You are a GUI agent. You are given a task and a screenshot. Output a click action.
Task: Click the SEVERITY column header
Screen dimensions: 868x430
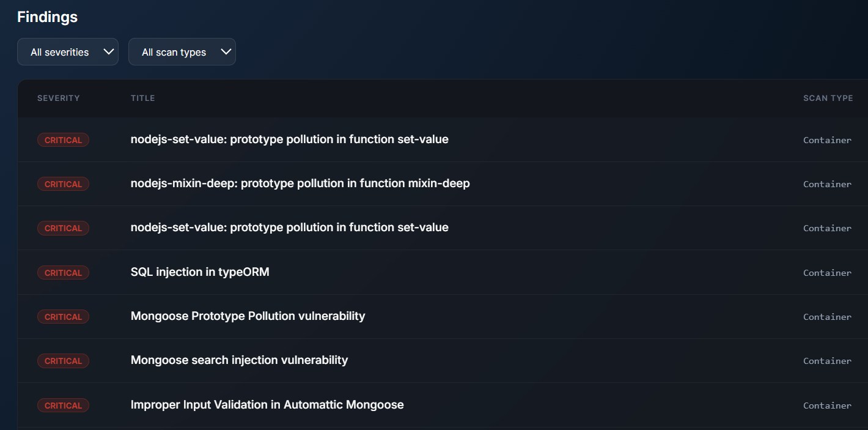[59, 98]
